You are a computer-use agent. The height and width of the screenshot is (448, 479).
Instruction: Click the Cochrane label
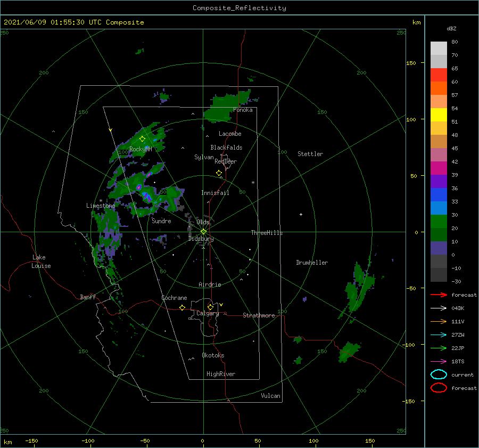(174, 298)
